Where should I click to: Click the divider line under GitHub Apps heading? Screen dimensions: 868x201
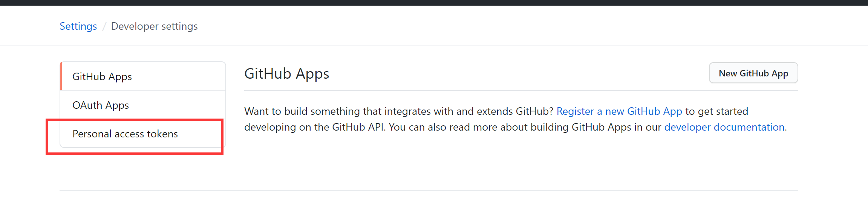coord(520,91)
